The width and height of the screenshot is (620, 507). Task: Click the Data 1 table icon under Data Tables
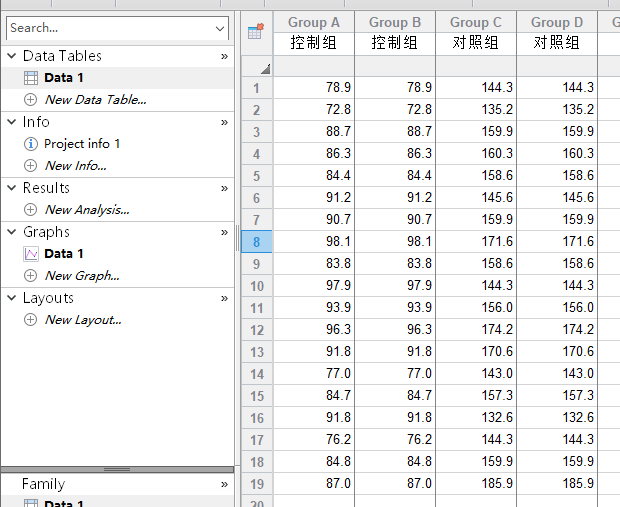tap(31, 78)
